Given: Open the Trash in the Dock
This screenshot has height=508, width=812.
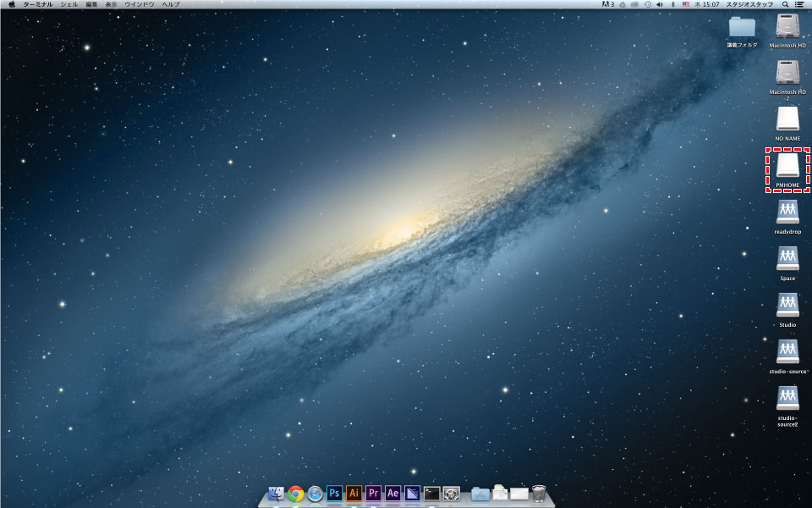Looking at the screenshot, I should pos(539,493).
